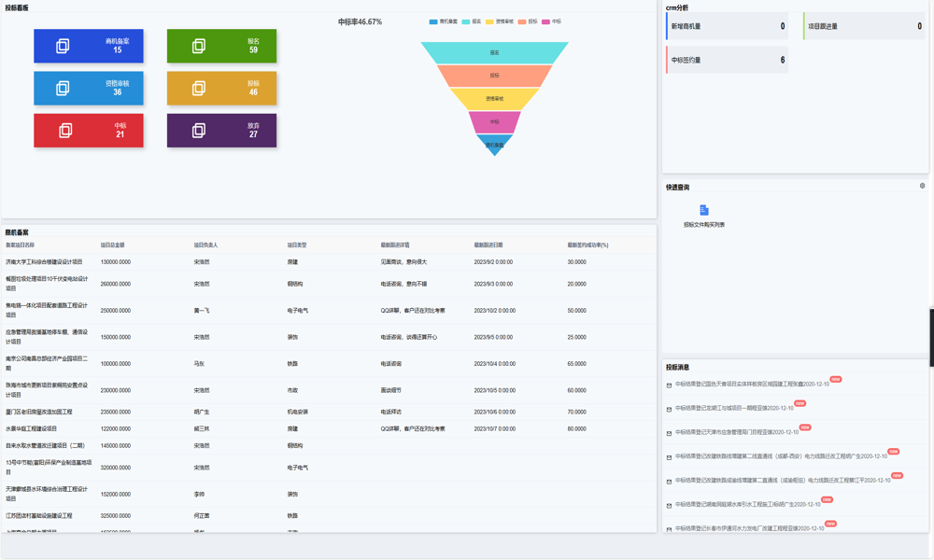This screenshot has height=560, width=934.
Task: Hide the 中标 series via chart legend
Action: pos(552,21)
